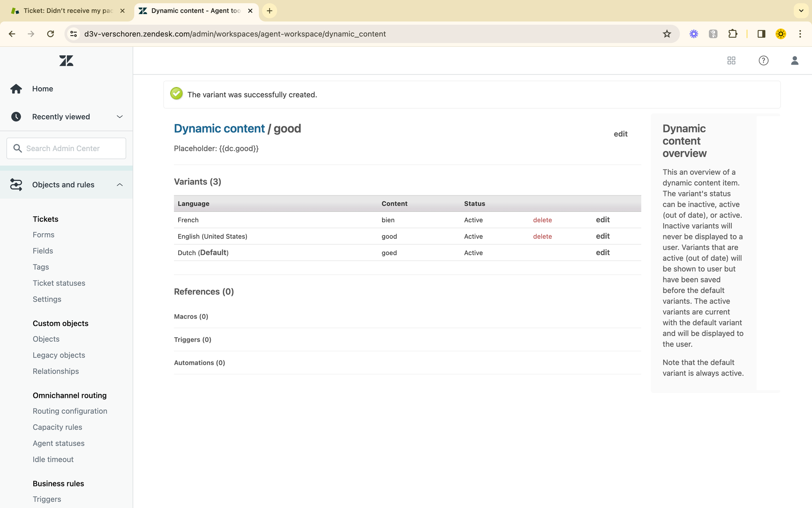Reload the page with refresh icon
Image resolution: width=812 pixels, height=508 pixels.
tap(50, 34)
